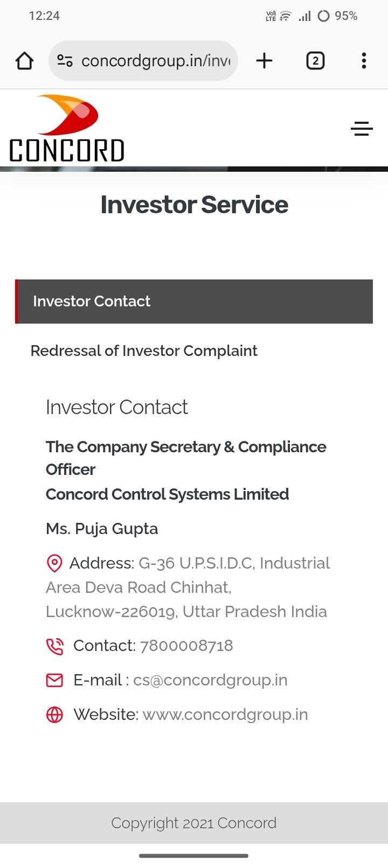Visit the www.concordgroup.in website link
This screenshot has height=868, width=388.
point(225,715)
